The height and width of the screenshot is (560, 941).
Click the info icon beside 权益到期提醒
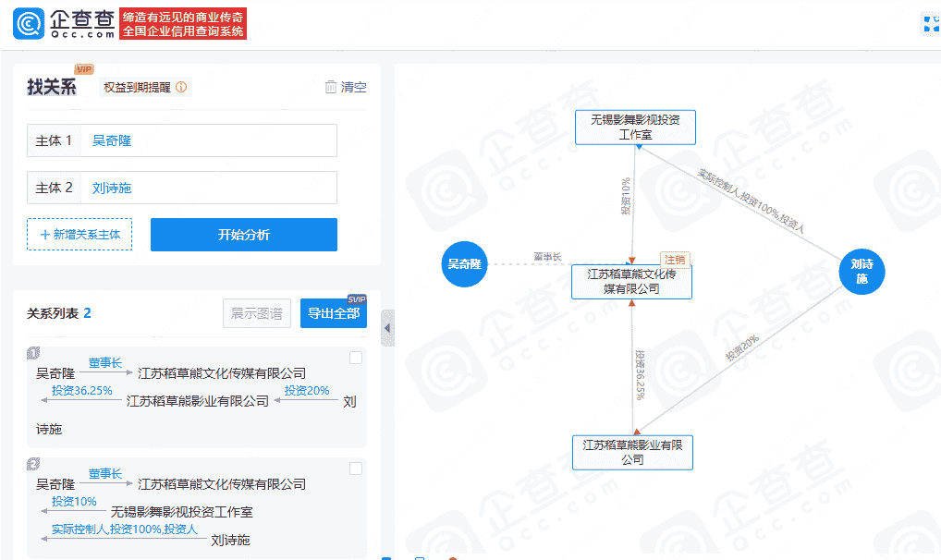pyautogui.click(x=179, y=87)
